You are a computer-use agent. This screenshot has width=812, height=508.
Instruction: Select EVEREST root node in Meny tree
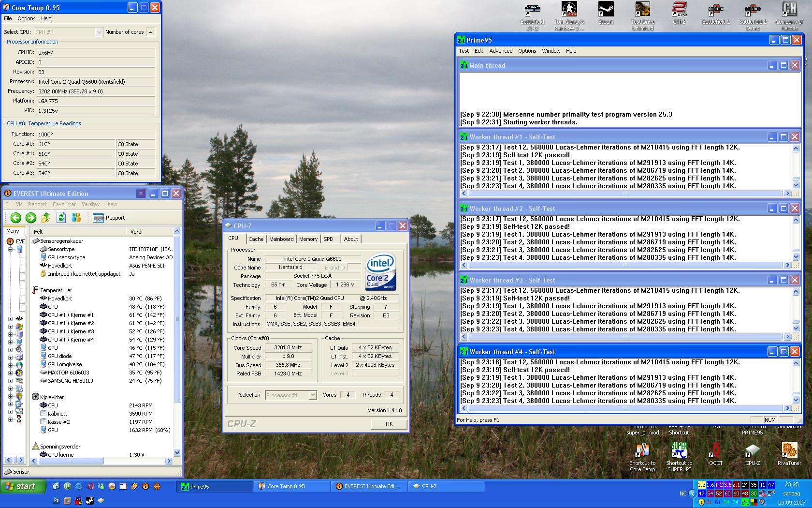click(15, 241)
